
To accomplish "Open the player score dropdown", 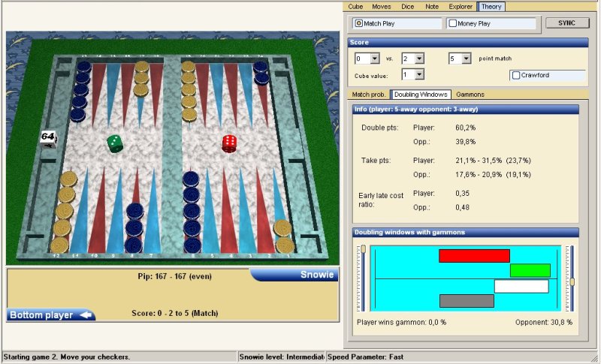I will point(376,59).
